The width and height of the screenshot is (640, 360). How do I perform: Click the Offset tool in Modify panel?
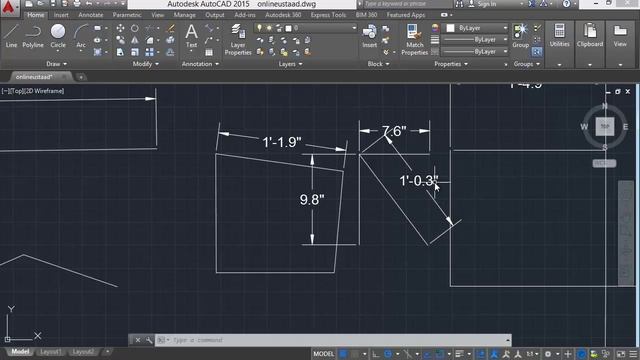[x=171, y=52]
